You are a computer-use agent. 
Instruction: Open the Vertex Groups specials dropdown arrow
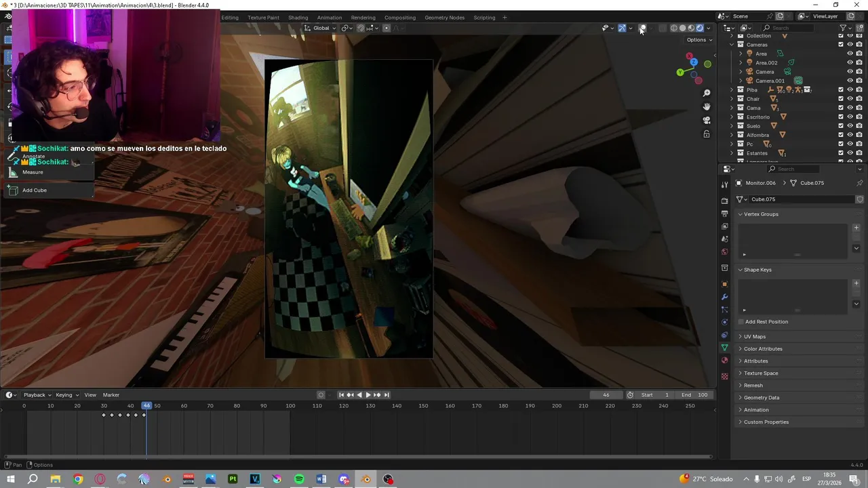[x=856, y=248]
